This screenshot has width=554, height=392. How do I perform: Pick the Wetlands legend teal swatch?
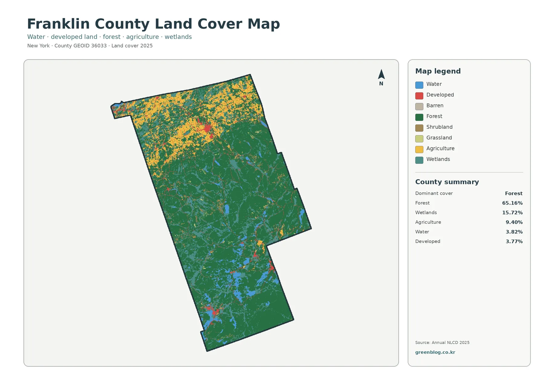(419, 160)
